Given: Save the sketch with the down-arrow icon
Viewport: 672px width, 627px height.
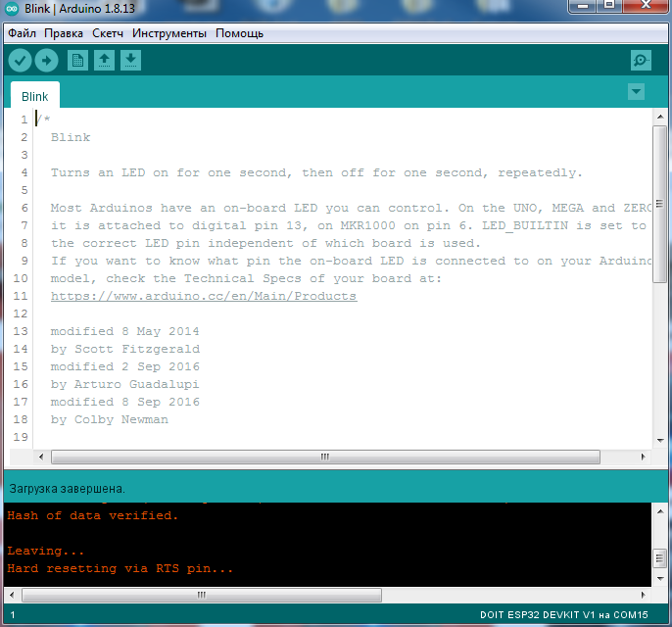Looking at the screenshot, I should click(130, 61).
